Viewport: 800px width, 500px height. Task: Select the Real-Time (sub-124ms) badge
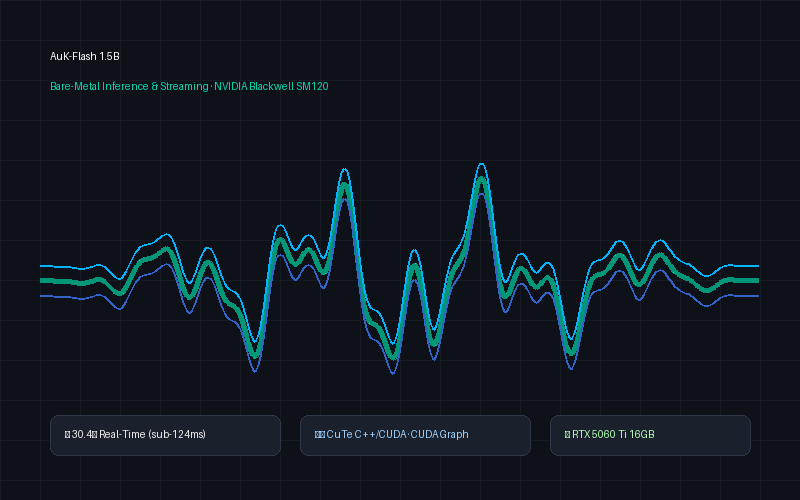coord(165,435)
